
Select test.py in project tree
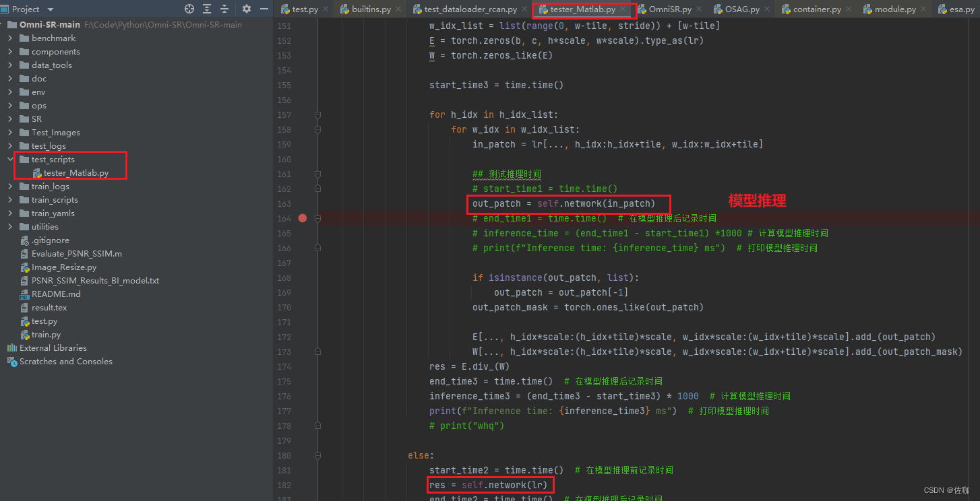(39, 321)
